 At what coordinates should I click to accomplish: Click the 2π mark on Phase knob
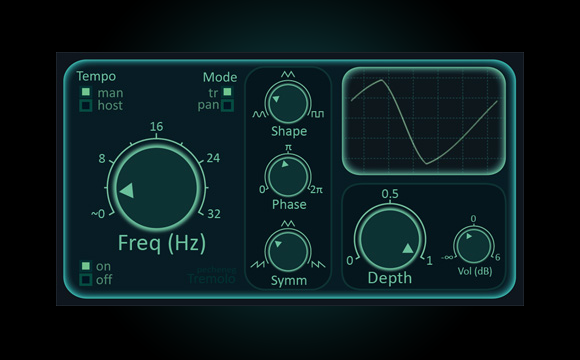[x=316, y=190]
